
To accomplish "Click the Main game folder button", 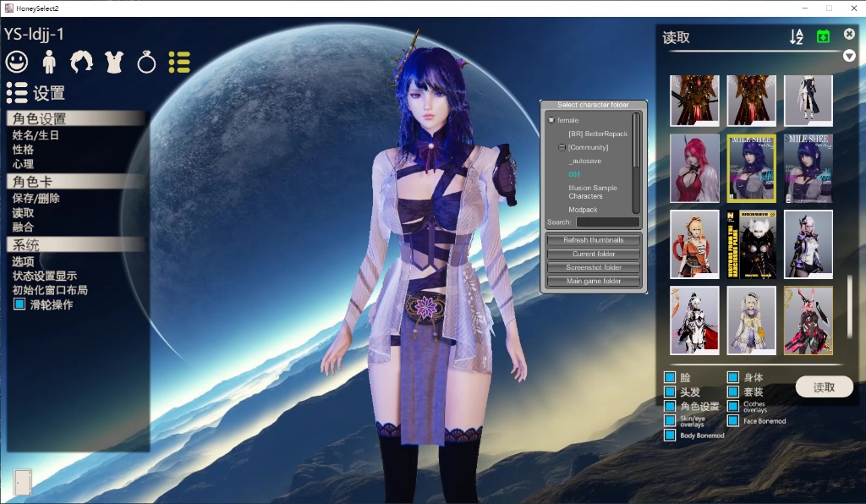I will click(593, 281).
